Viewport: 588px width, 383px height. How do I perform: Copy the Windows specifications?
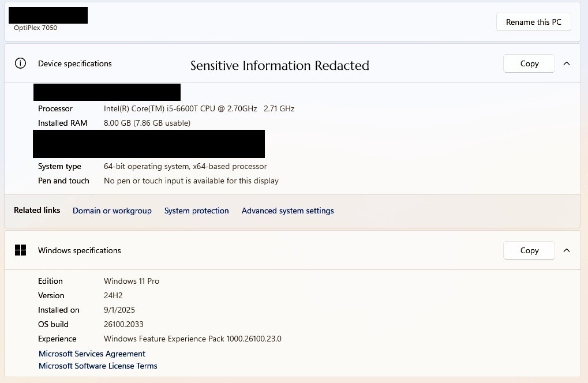pyautogui.click(x=529, y=250)
